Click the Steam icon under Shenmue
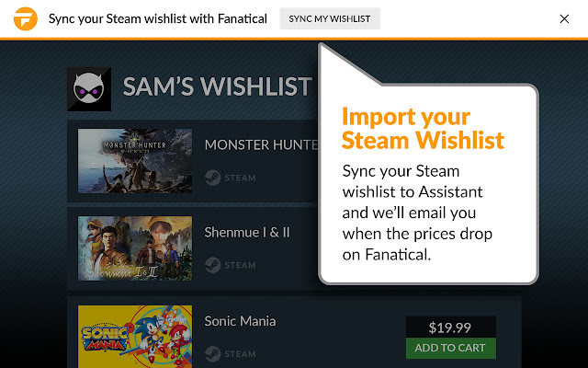 coord(213,265)
